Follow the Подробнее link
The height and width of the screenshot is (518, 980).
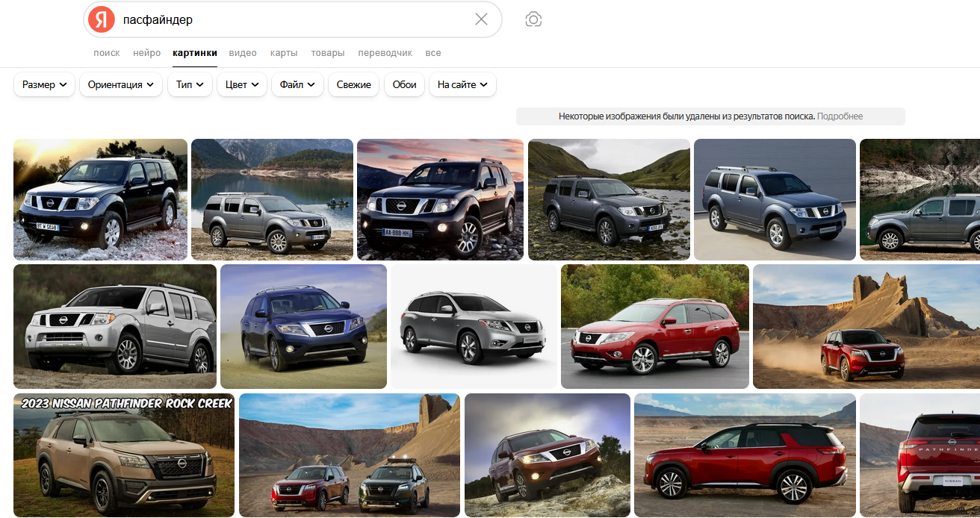tap(840, 116)
